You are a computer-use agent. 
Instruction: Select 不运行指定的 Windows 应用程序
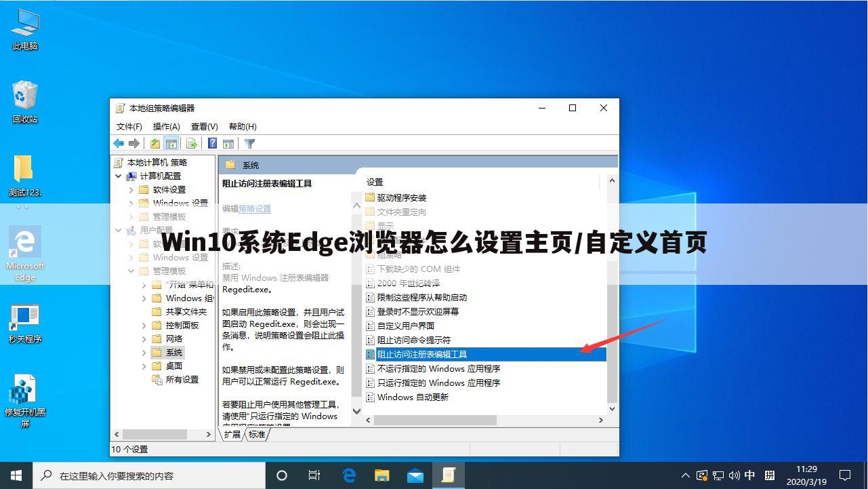click(438, 368)
